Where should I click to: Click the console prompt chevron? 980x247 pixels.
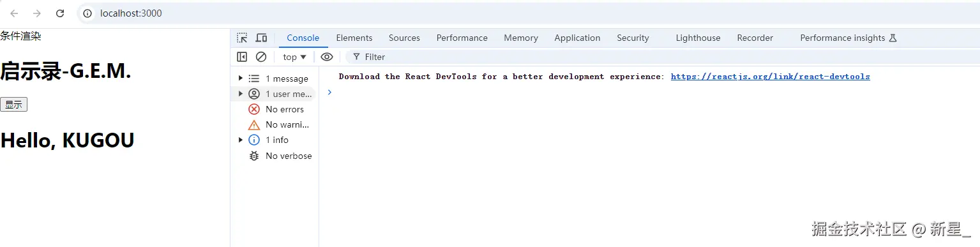[x=329, y=93]
